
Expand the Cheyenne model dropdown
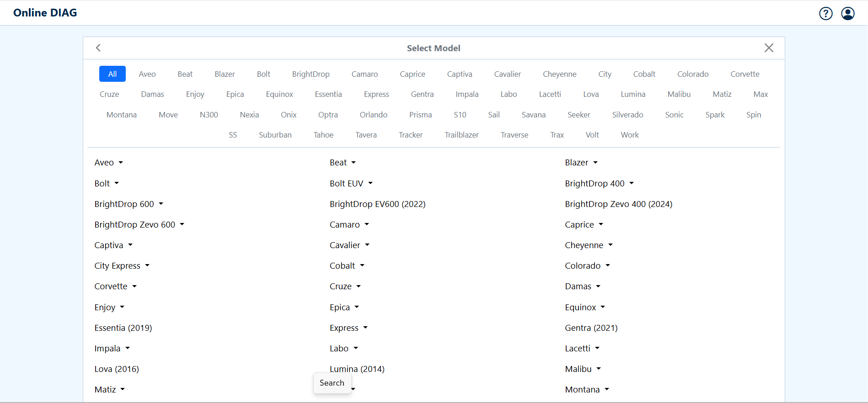point(589,245)
